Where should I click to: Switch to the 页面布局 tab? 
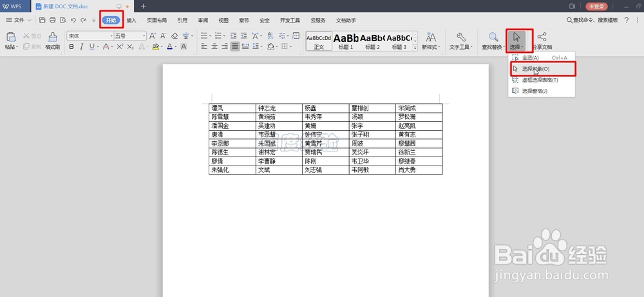coord(157,20)
